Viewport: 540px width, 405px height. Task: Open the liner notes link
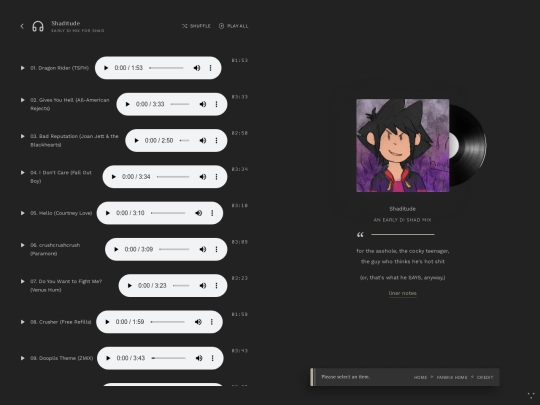pyautogui.click(x=403, y=293)
